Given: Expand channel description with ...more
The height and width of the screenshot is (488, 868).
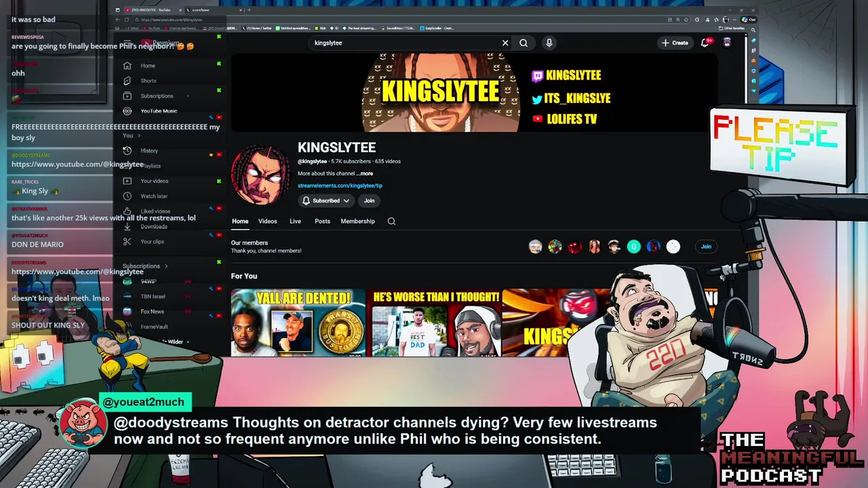Looking at the screenshot, I should point(365,174).
